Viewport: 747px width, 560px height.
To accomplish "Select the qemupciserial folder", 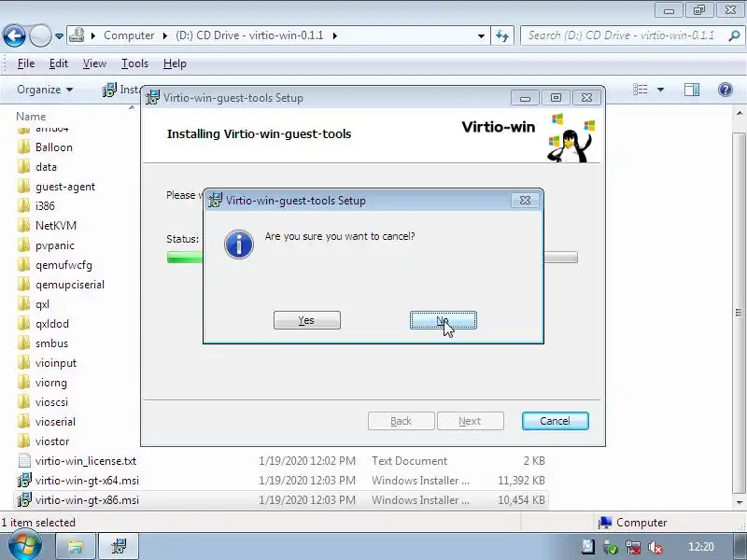I will pos(69,285).
